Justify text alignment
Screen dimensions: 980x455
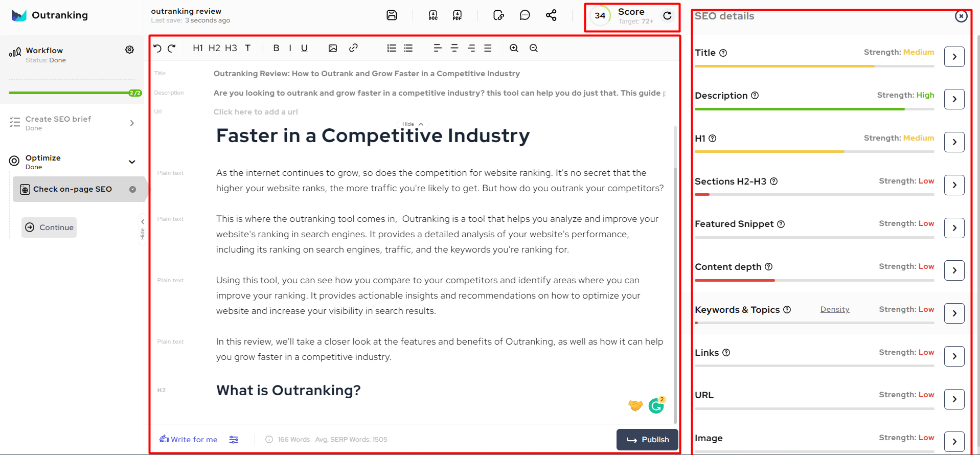click(488, 48)
